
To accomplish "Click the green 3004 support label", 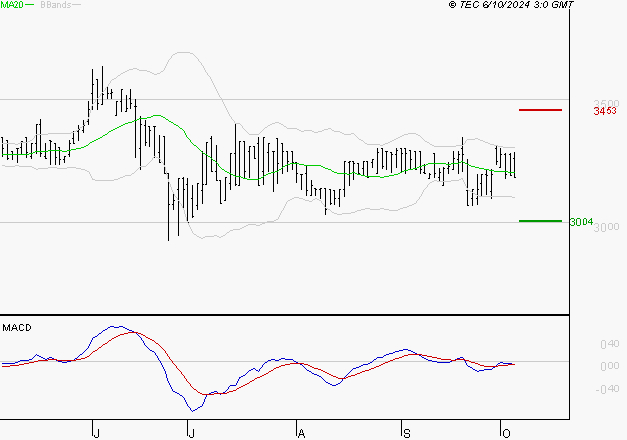I will [x=581, y=222].
